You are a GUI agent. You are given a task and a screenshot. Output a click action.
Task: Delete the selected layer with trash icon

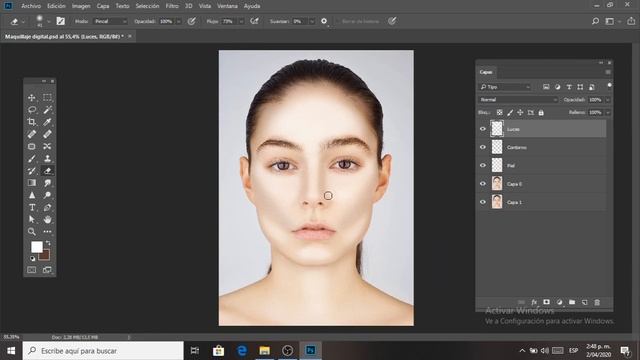point(597,302)
